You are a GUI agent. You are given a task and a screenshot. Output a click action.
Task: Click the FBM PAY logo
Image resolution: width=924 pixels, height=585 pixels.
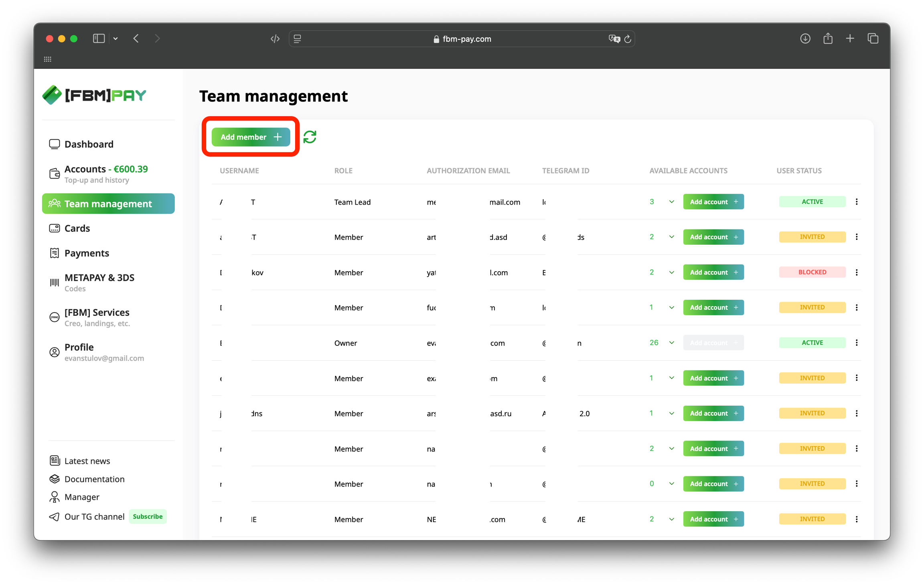click(x=95, y=95)
